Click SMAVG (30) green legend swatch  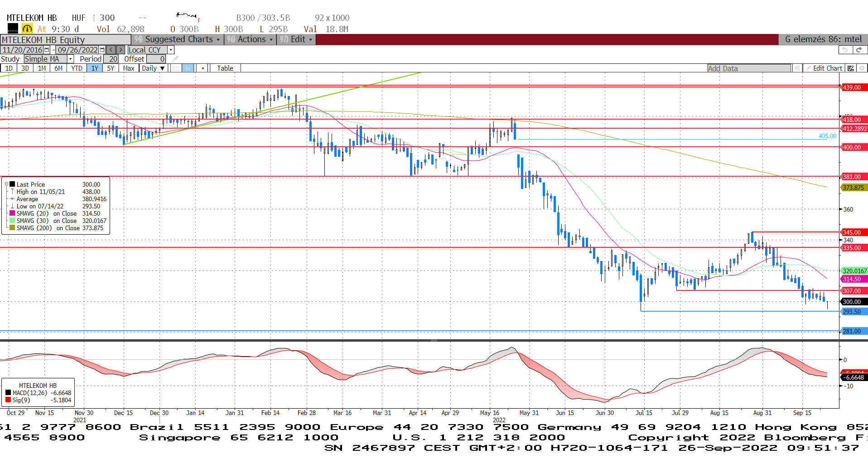12,221
